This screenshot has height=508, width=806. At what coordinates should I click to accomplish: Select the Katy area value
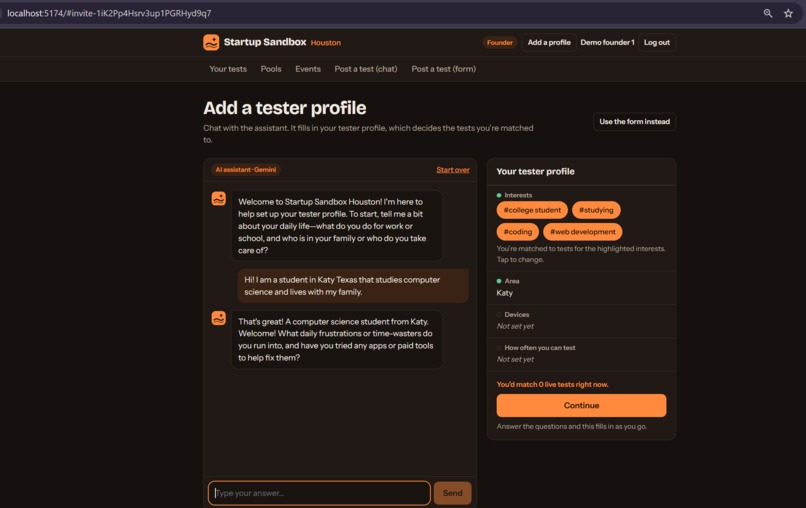504,293
